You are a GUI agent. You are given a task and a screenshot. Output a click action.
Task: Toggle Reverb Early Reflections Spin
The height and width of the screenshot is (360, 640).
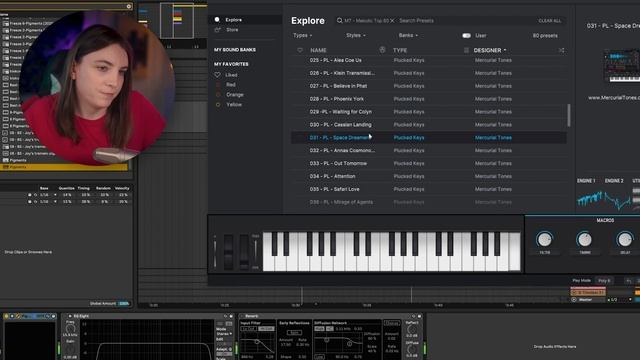click(294, 333)
